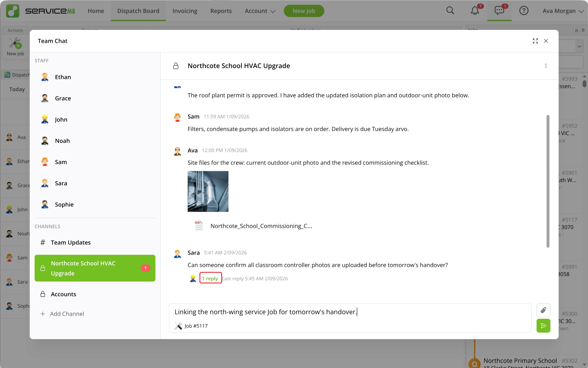
Task: Click Add Channel
Action: pyautogui.click(x=62, y=314)
